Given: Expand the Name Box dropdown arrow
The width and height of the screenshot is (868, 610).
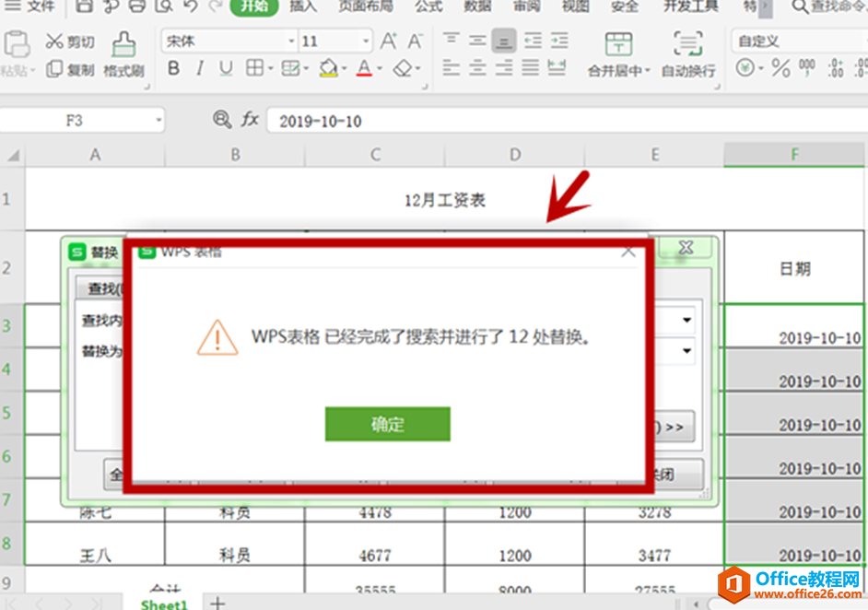Looking at the screenshot, I should tap(158, 120).
